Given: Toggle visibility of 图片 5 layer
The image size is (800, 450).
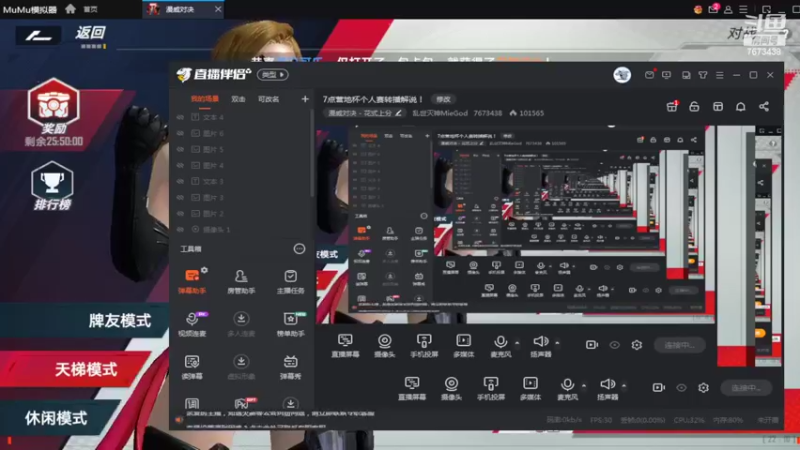Looking at the screenshot, I should (180, 149).
